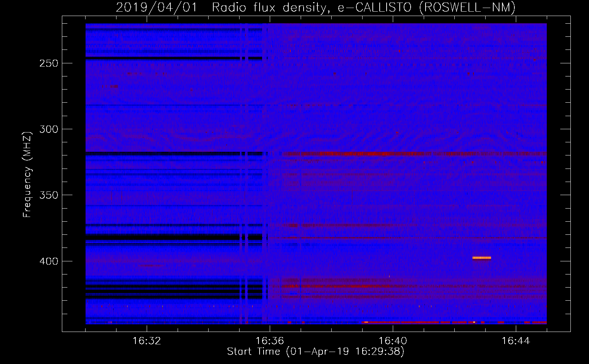
Task: Click the 350 frequency tick label
Action: point(49,195)
